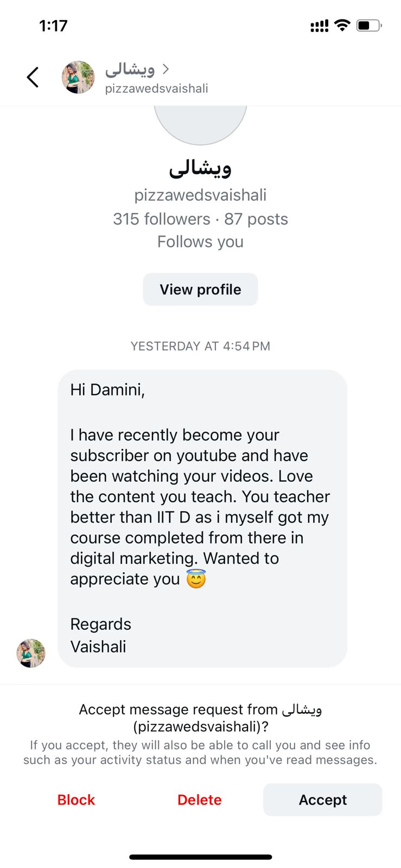
Task: Tap the 1:17 clock in status bar
Action: 53,25
